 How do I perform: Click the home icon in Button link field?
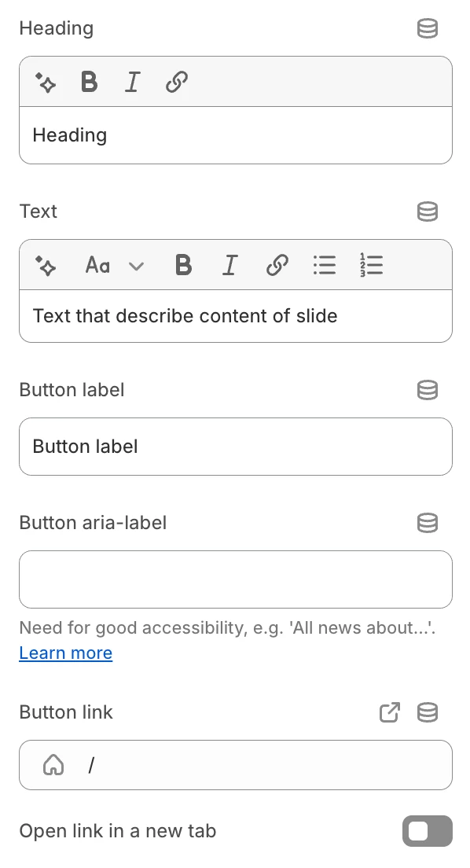[x=53, y=765]
